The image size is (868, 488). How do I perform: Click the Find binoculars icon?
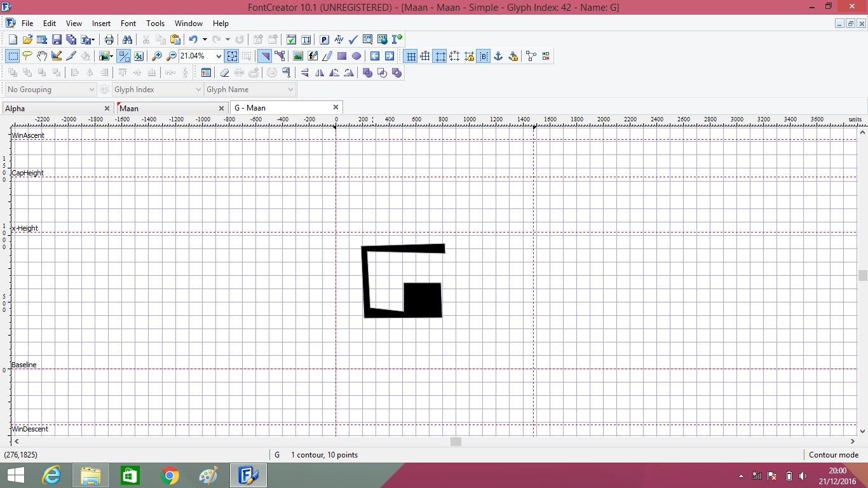[127, 39]
